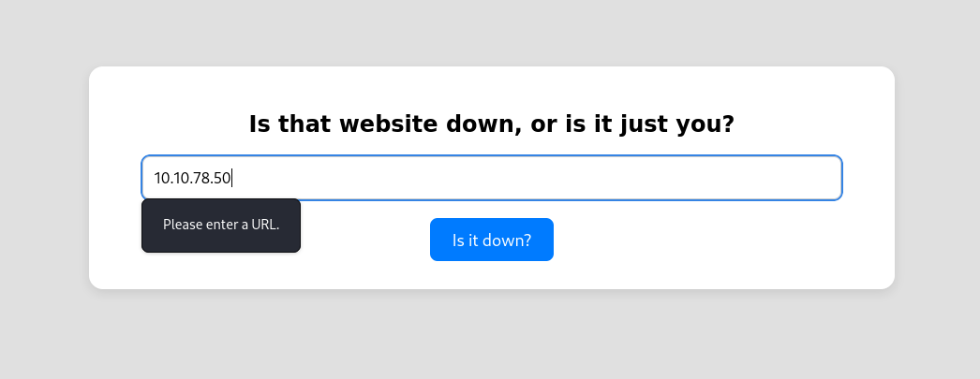Click the page heading about website being down
Screen dimensions: 980x379
click(x=491, y=124)
